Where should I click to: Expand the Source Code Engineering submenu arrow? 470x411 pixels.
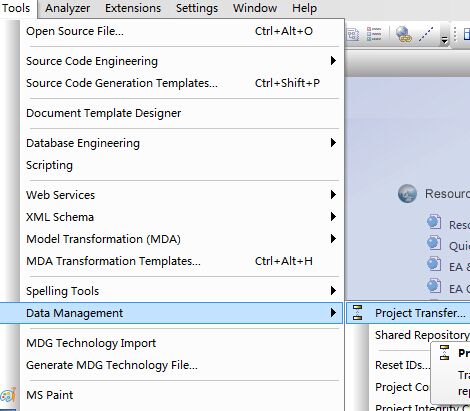[x=333, y=61]
